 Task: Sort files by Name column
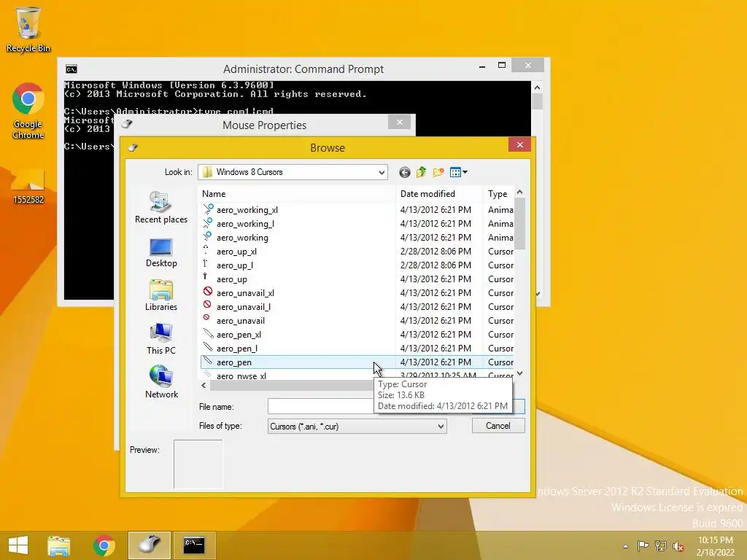coord(214,194)
